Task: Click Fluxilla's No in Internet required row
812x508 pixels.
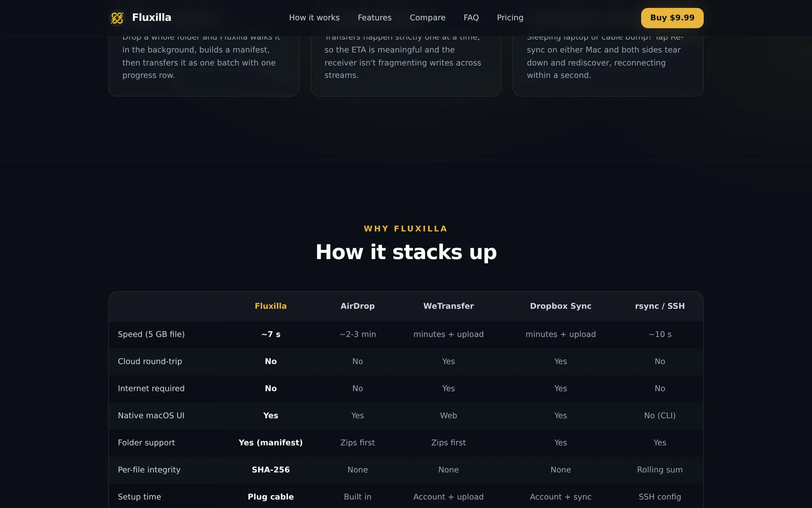Action: click(271, 388)
